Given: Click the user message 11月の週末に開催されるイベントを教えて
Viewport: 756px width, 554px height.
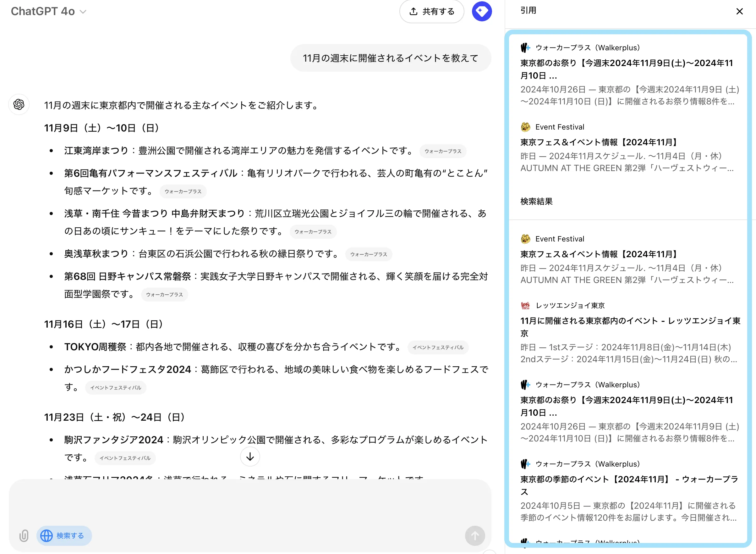Looking at the screenshot, I should point(391,58).
